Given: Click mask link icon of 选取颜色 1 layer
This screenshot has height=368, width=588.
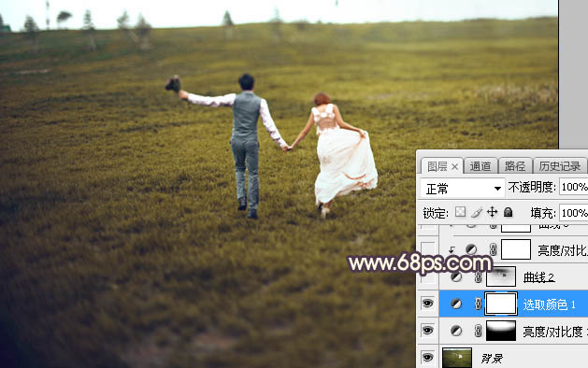Looking at the screenshot, I should tap(478, 304).
